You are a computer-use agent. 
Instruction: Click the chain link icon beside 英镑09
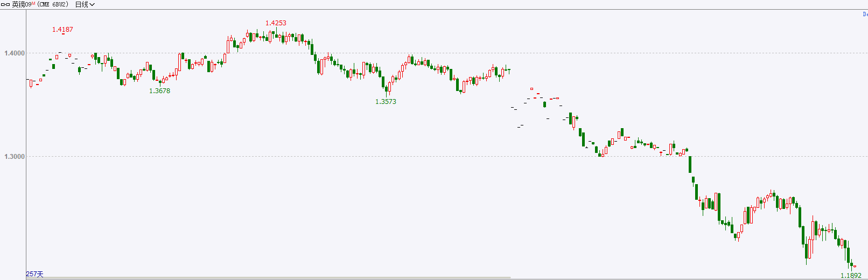coord(5,4)
